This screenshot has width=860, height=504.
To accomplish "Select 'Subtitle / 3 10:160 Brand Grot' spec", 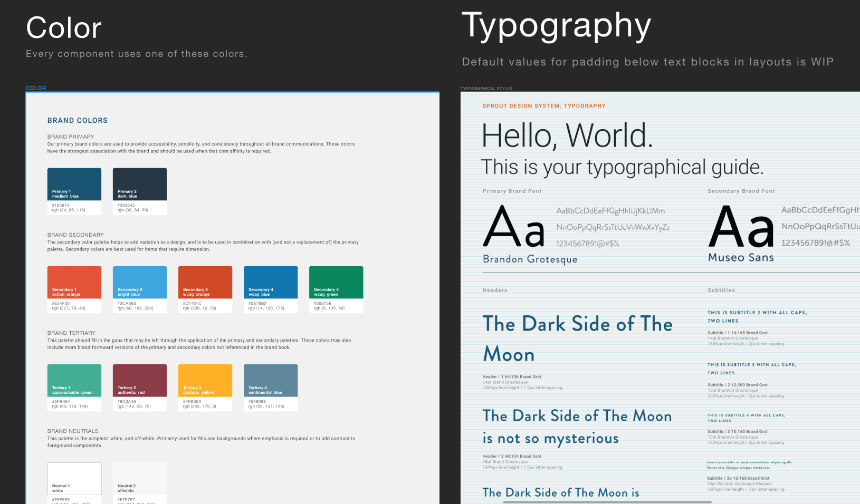I will (738, 431).
